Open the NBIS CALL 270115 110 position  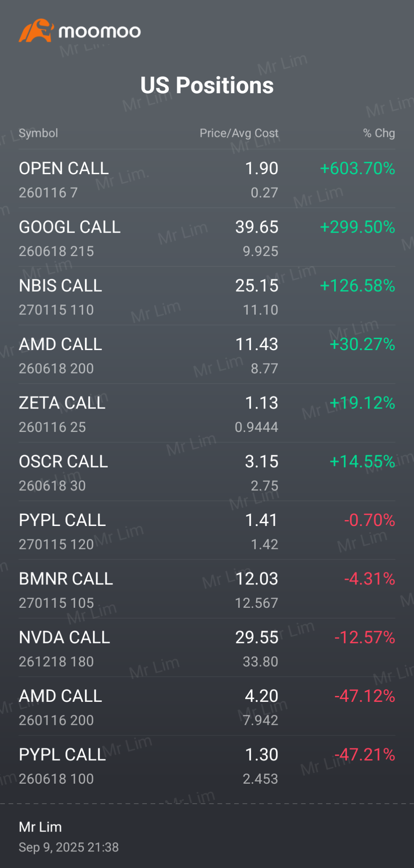(60, 296)
